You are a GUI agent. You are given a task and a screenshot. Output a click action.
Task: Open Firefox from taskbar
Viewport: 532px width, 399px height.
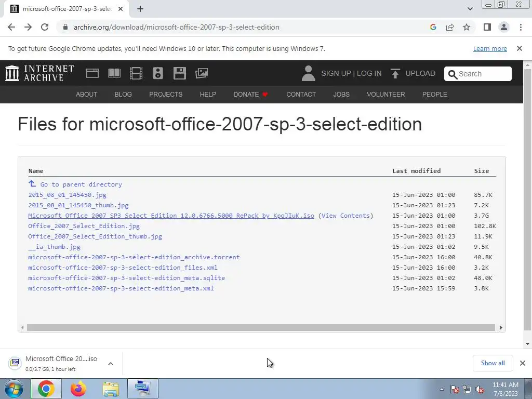pyautogui.click(x=78, y=389)
